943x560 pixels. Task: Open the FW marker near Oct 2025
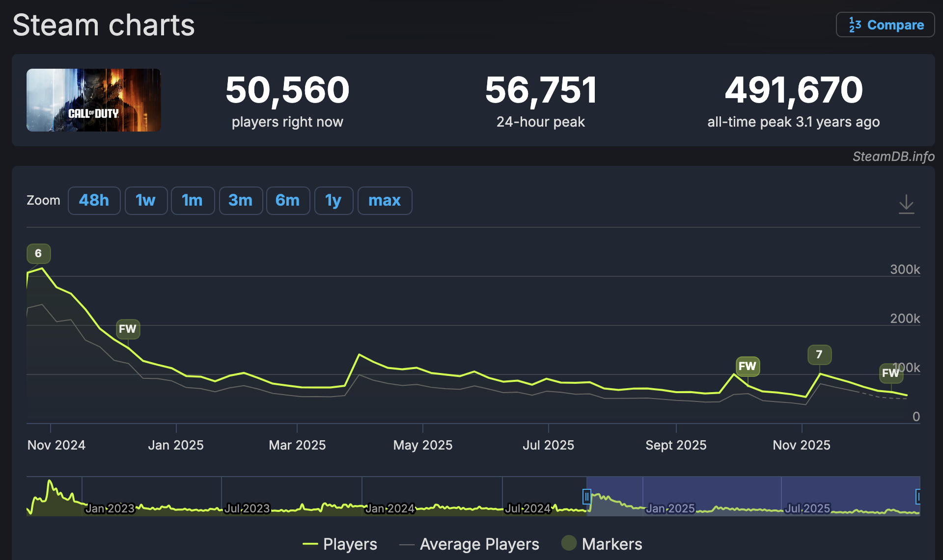747,366
